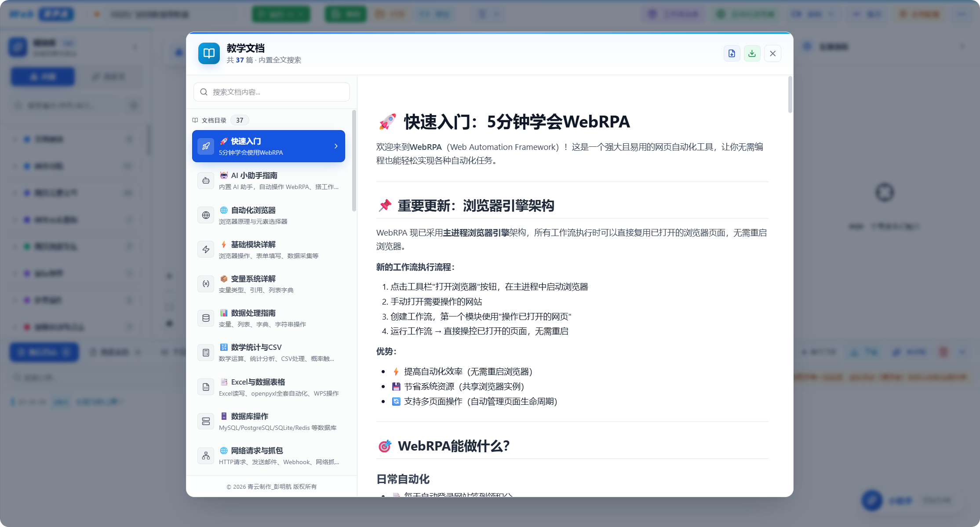Open the spreadsheet icon for Excel与数据表格
This screenshot has height=527, width=980.
(x=206, y=387)
